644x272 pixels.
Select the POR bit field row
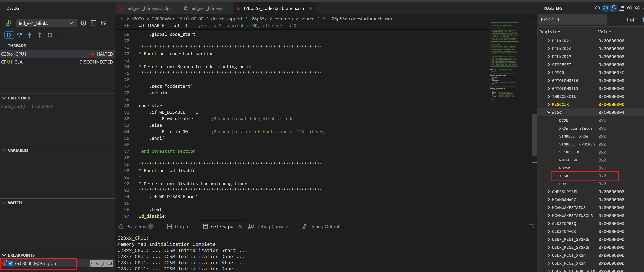pos(591,184)
